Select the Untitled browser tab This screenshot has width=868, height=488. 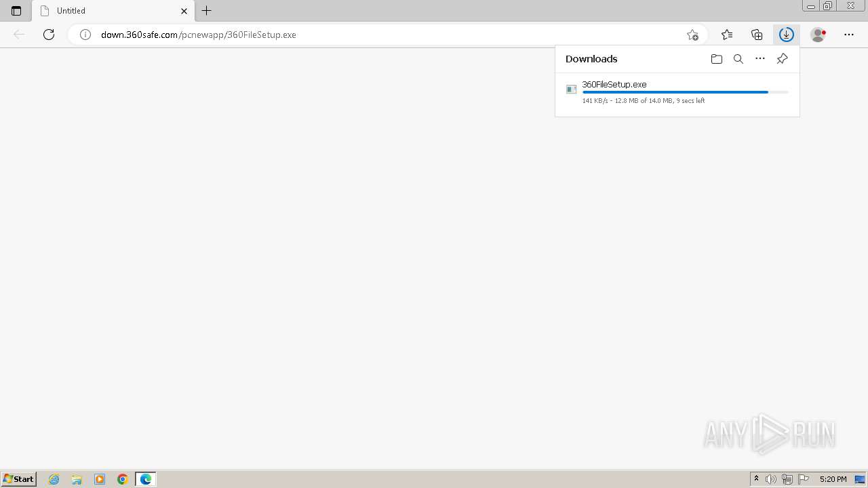(113, 11)
